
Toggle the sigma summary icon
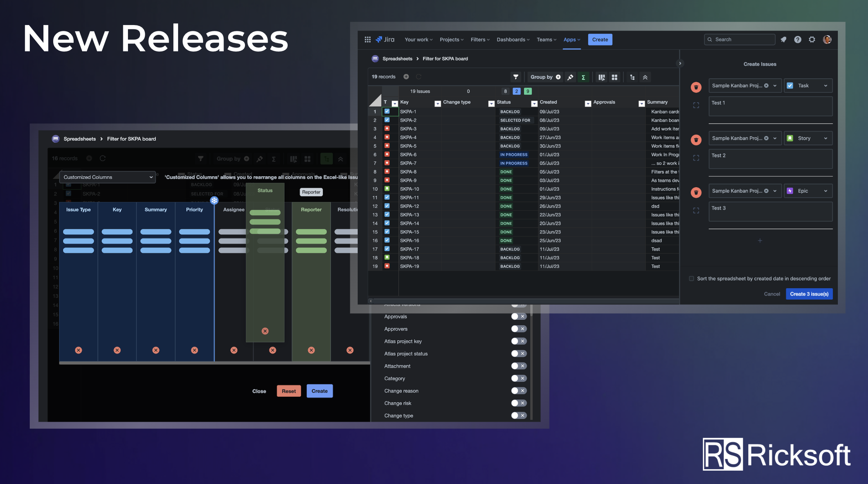583,77
